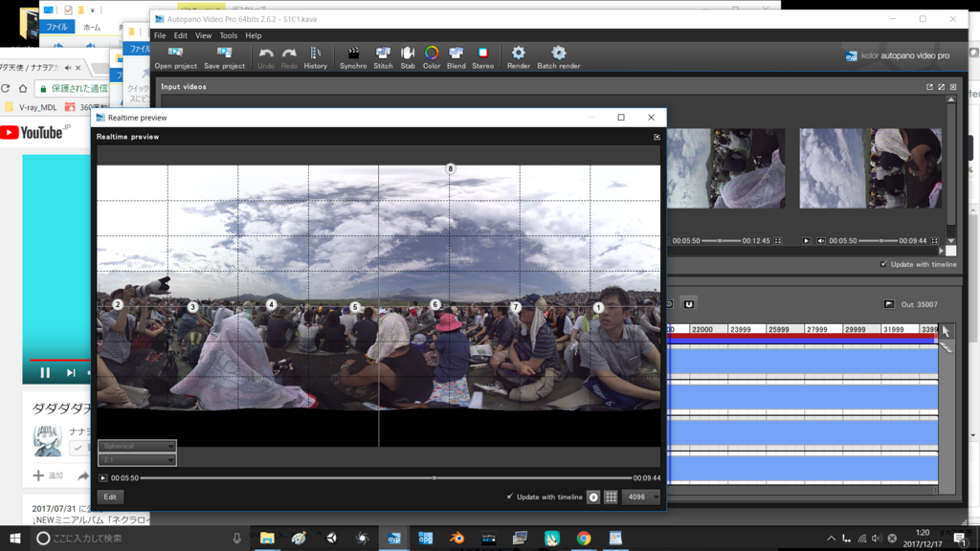
Task: Click the timeline ruler mark 25999
Action: pos(779,329)
